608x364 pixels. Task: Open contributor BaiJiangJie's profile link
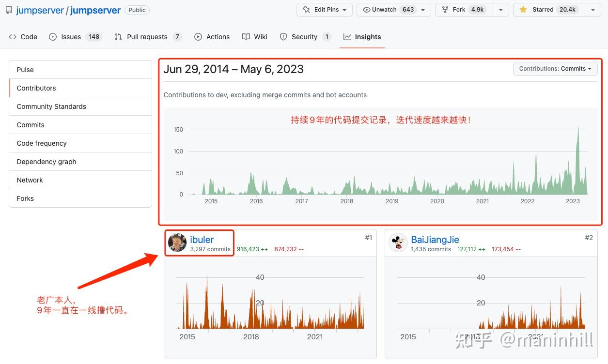point(435,240)
